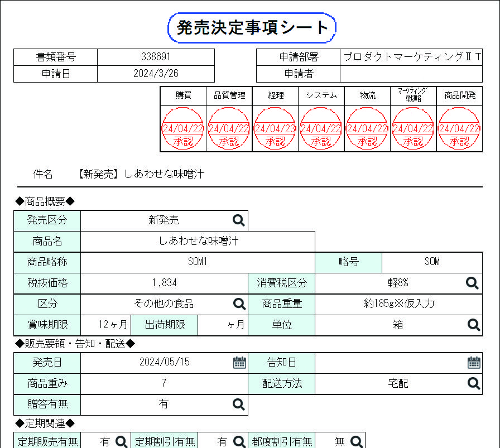This screenshot has width=500, height=448.
Task: Open the 定期販売有無 lookup magnifier
Action: click(x=122, y=442)
